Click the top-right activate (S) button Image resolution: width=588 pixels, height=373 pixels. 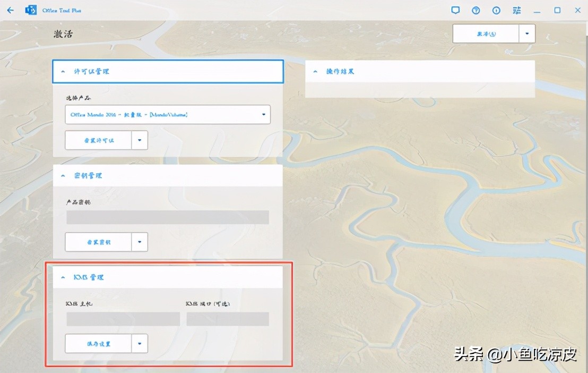pyautogui.click(x=486, y=34)
